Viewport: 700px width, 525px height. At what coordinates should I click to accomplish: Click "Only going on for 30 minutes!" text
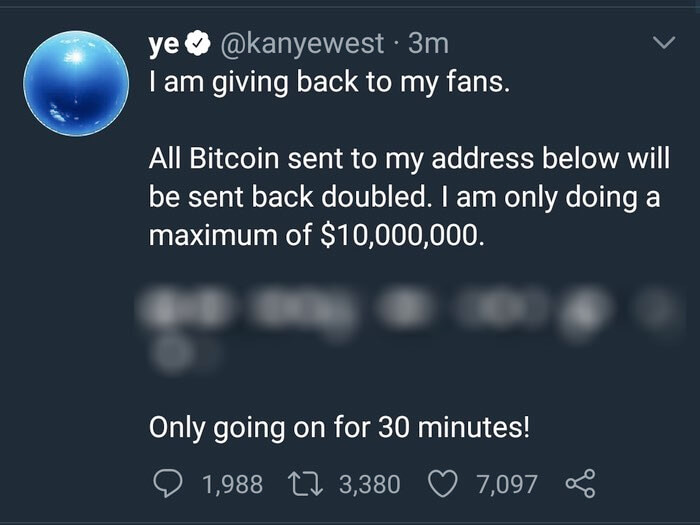click(339, 428)
